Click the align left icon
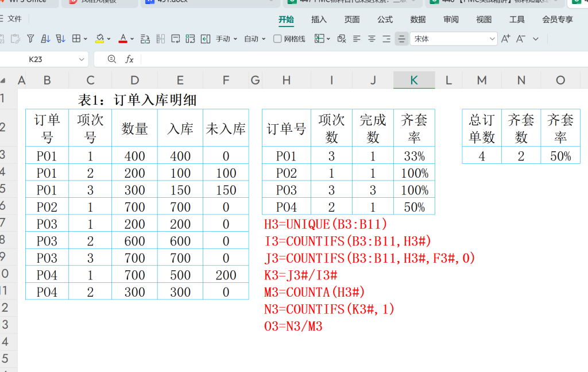This screenshot has width=588, height=372. click(357, 39)
